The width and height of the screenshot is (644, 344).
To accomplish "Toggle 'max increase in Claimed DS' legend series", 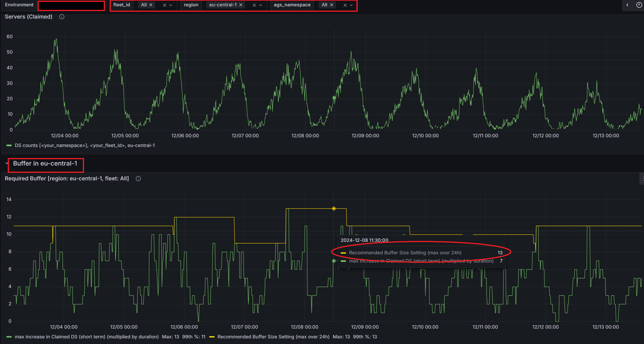I will [x=87, y=337].
